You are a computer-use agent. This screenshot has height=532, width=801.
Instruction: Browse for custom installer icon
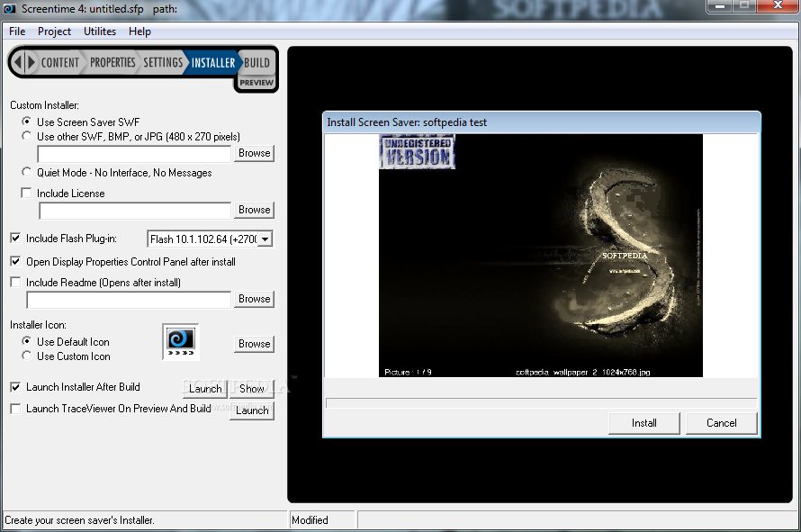click(x=254, y=344)
